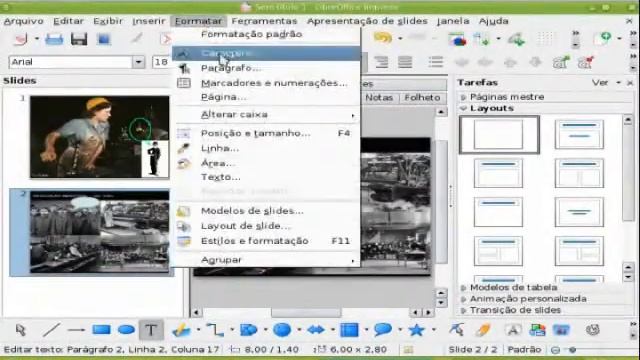Click the font size field showing 18
Viewport: 640px width, 360px height.
click(x=162, y=62)
